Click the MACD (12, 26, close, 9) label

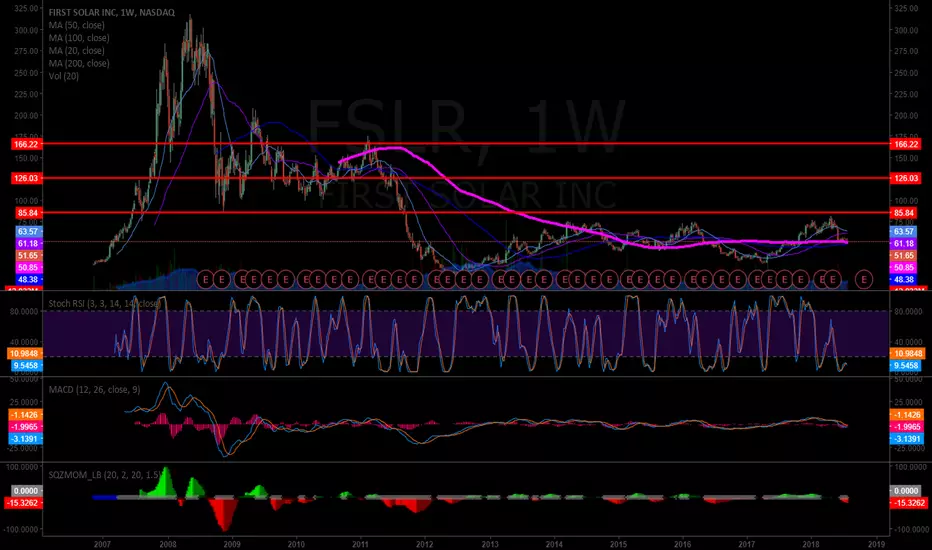[95, 389]
